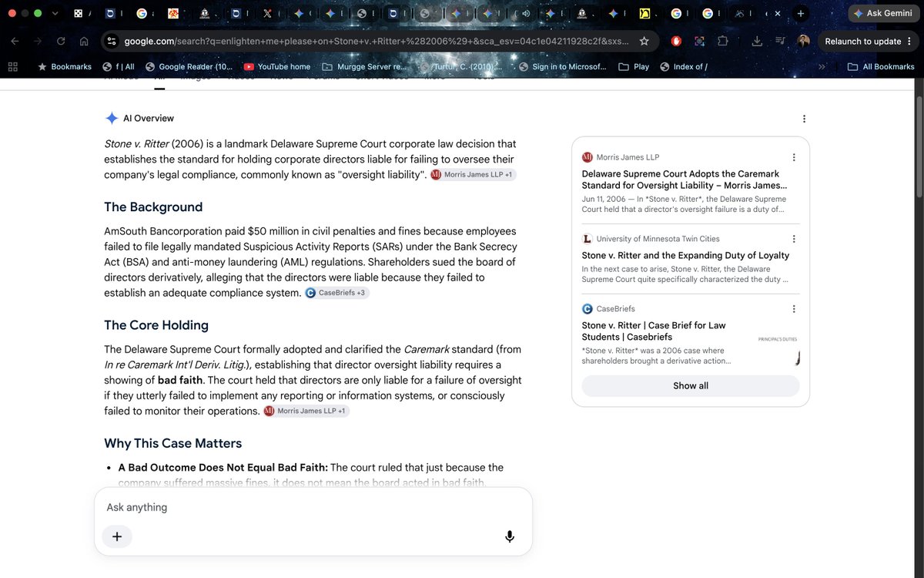Click 'Why This Case Matters' heading
Image resolution: width=924 pixels, height=578 pixels.
click(x=173, y=443)
